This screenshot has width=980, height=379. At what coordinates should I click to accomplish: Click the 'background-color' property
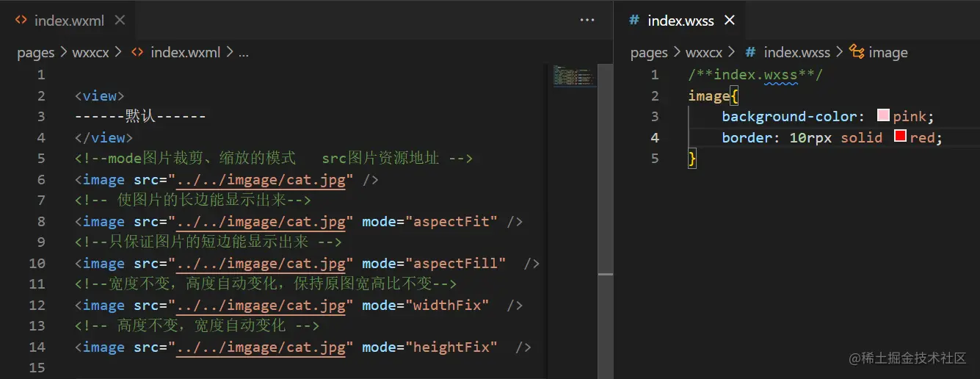click(x=789, y=116)
